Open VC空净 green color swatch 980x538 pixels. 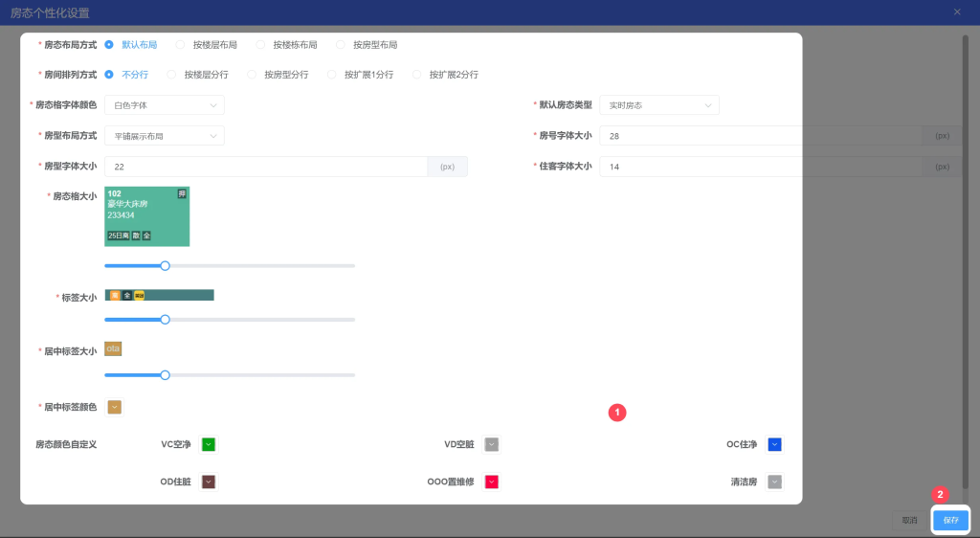[208, 444]
